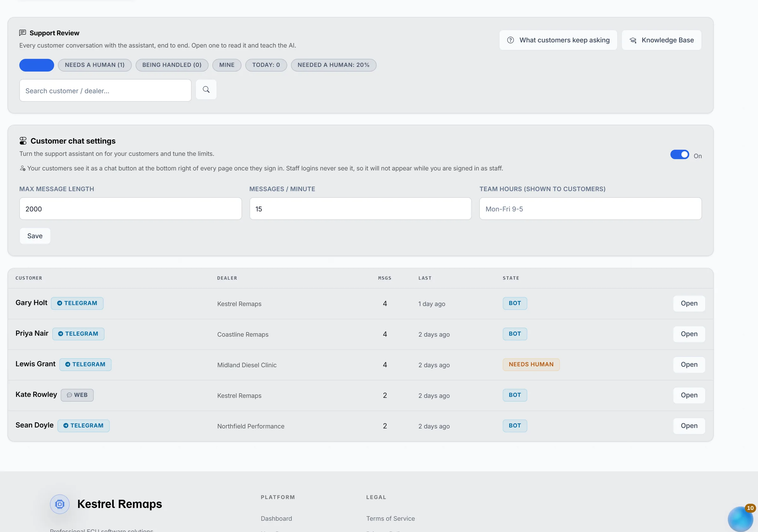
Task: Click the "1 day ago" last-activity cell
Action: click(431, 304)
